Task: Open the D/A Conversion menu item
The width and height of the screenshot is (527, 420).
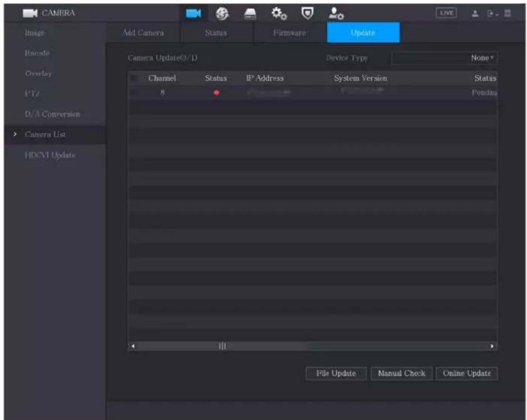Action: click(x=52, y=114)
